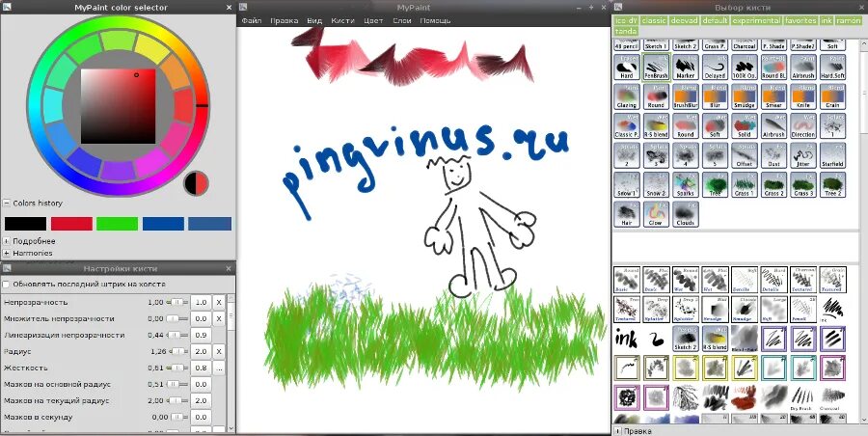Open '...' details for Жесткость setting
The image size is (868, 436).
point(219,368)
